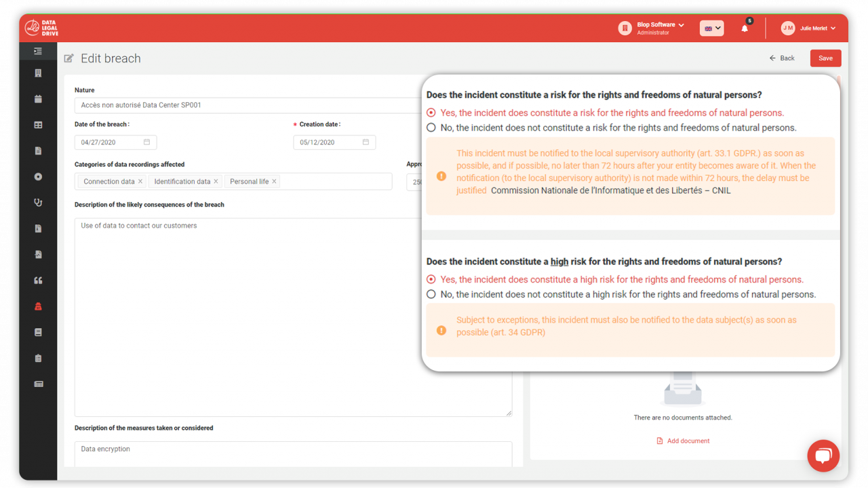This screenshot has height=488, width=868.
Task: Open the contract file icon below stethoscope
Action: [x=38, y=228]
